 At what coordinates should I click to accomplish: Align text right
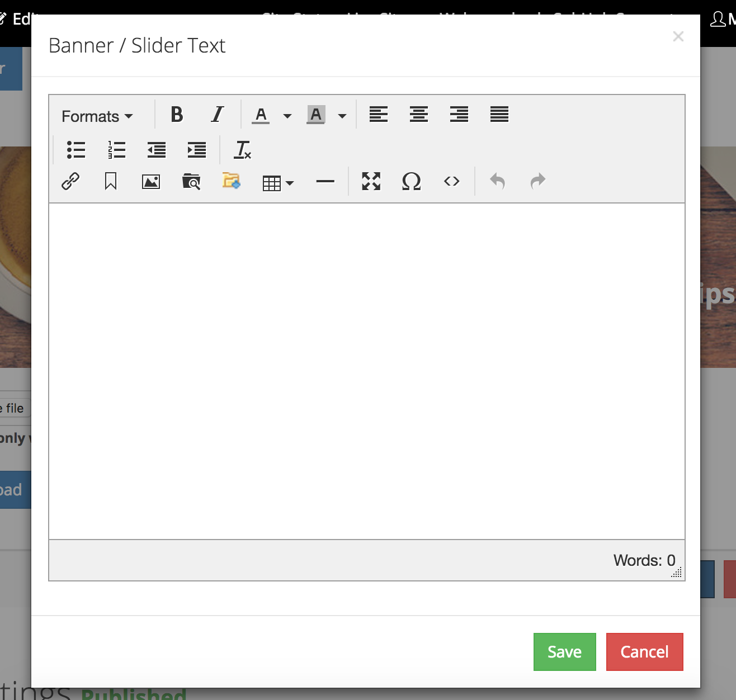(459, 115)
